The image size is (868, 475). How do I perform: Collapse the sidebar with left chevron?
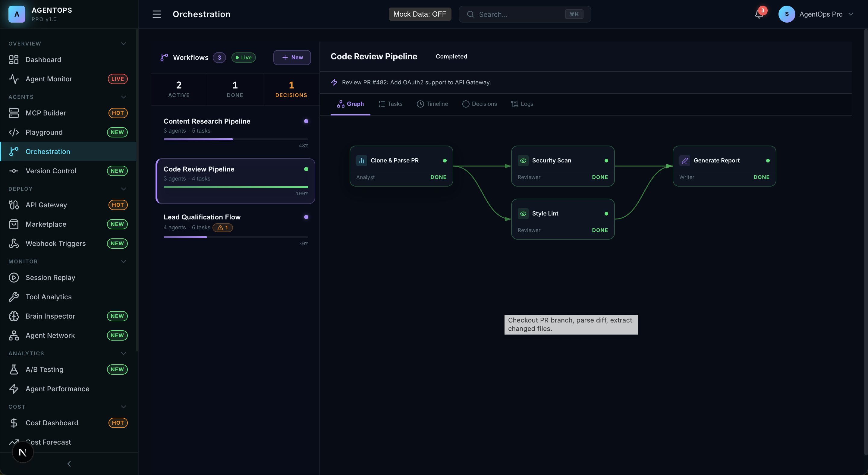(69, 464)
